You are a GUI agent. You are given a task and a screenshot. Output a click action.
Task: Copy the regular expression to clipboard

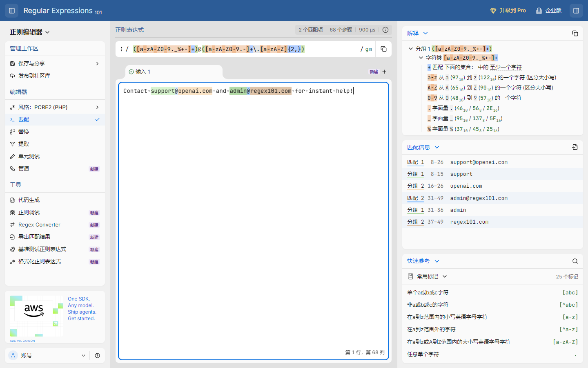pyautogui.click(x=383, y=49)
